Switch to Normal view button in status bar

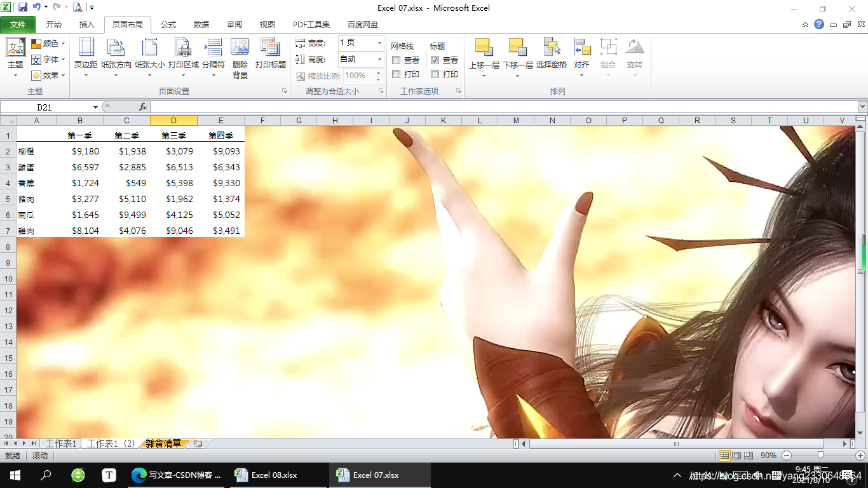point(724,456)
